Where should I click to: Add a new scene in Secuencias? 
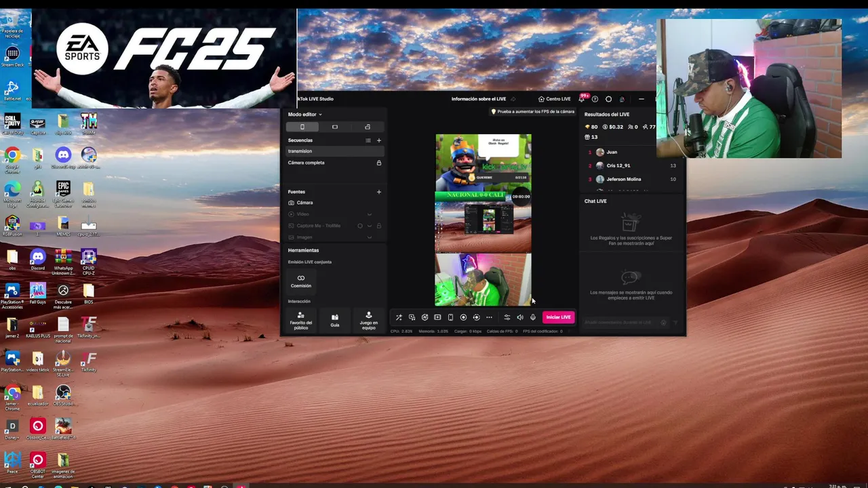[379, 140]
